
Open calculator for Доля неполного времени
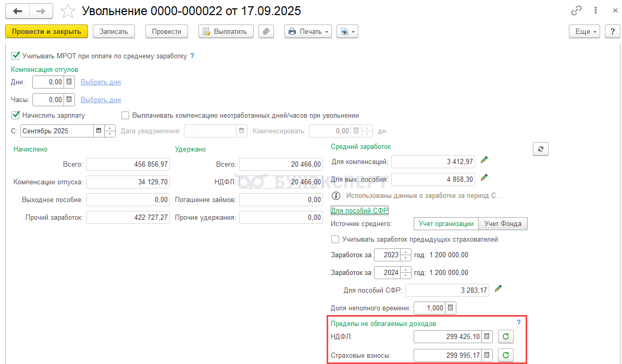[450, 308]
